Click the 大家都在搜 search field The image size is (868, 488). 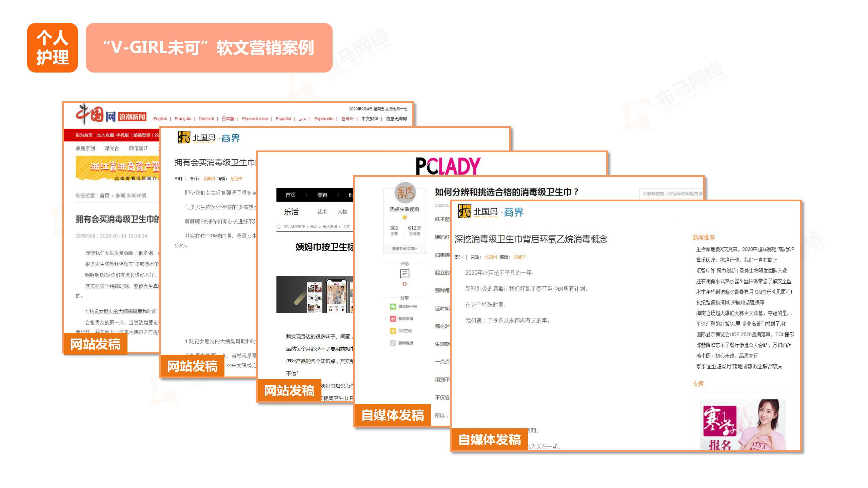(671, 194)
